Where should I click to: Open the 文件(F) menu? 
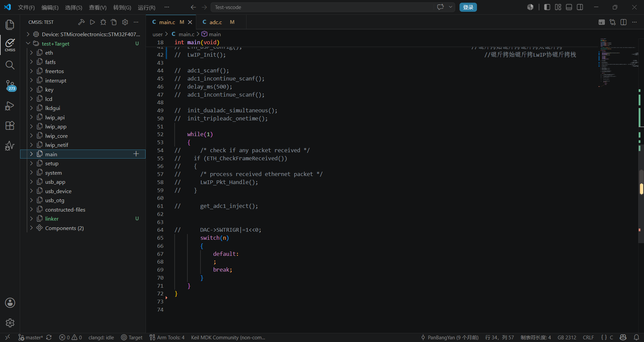26,7
